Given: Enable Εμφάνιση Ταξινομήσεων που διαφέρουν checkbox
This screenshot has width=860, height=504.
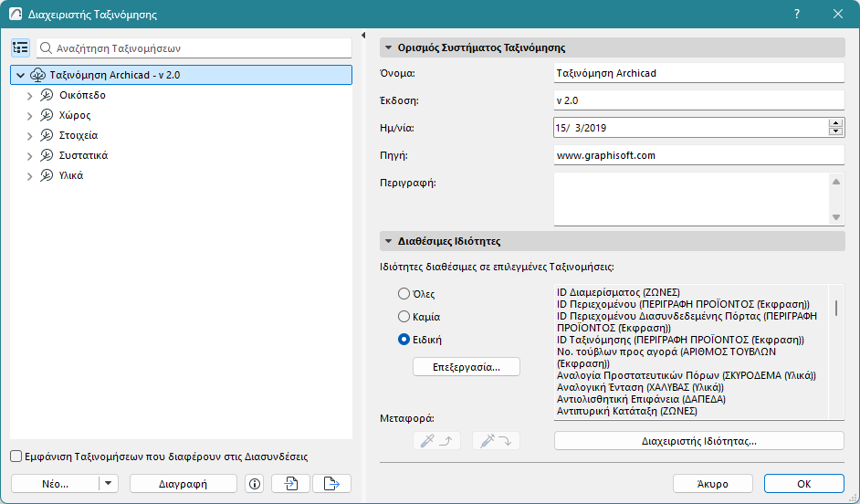Looking at the screenshot, I should point(16,457).
